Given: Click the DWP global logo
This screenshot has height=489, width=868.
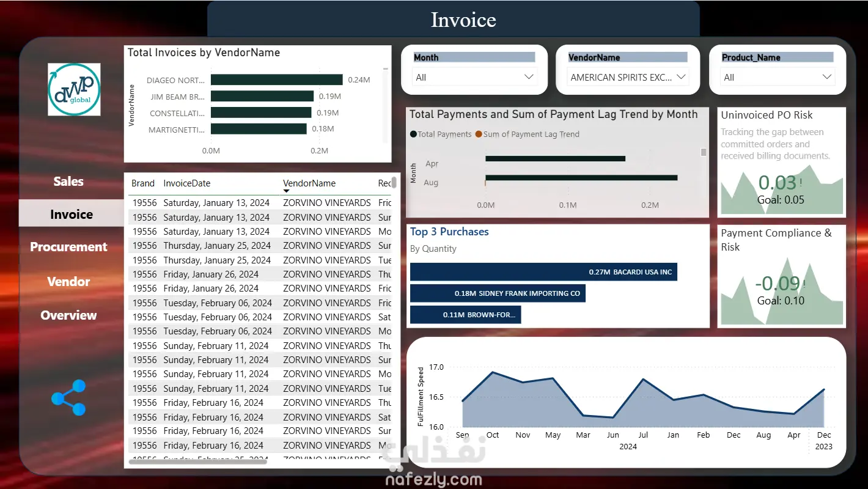Looking at the screenshot, I should coord(74,89).
